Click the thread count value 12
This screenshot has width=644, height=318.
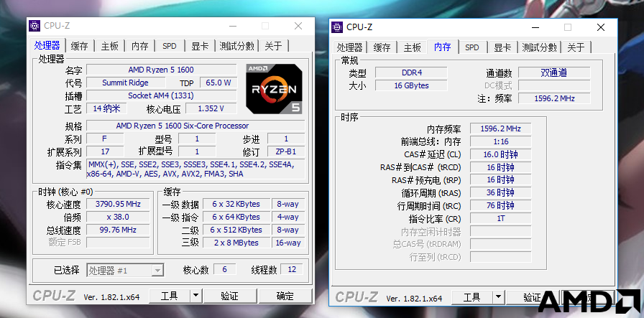[292, 269]
